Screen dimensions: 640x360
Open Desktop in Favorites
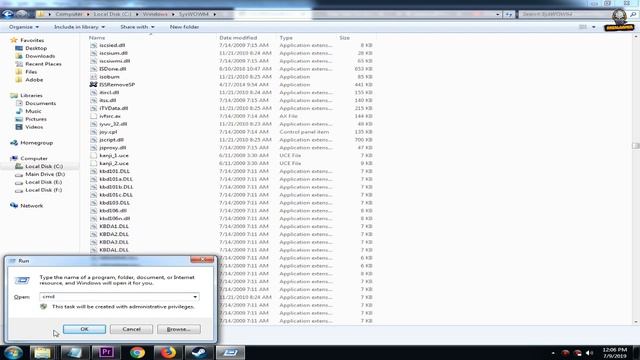[36, 48]
